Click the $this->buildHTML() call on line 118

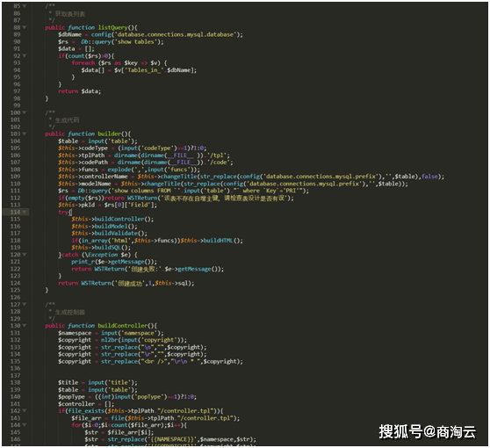[x=212, y=241]
